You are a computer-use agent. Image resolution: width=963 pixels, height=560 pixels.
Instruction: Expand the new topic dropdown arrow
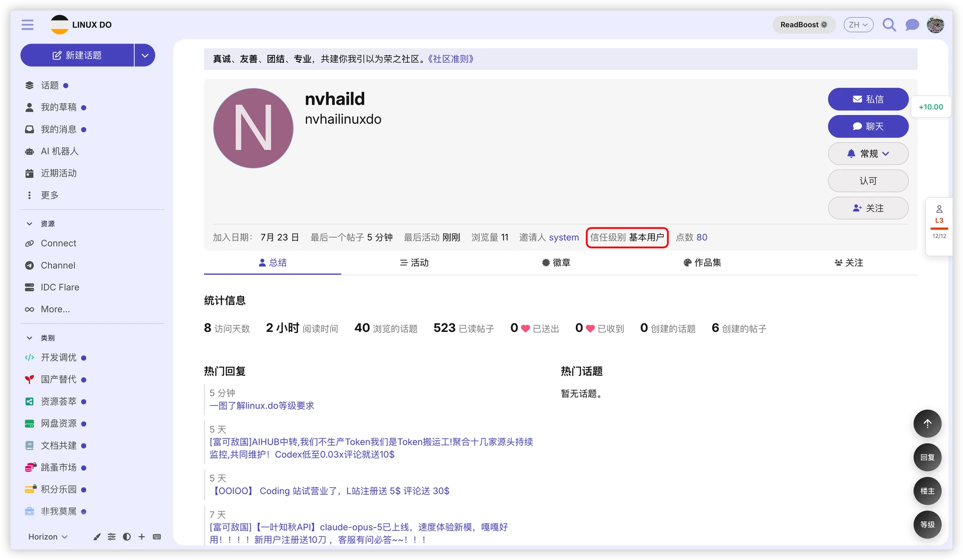click(145, 55)
